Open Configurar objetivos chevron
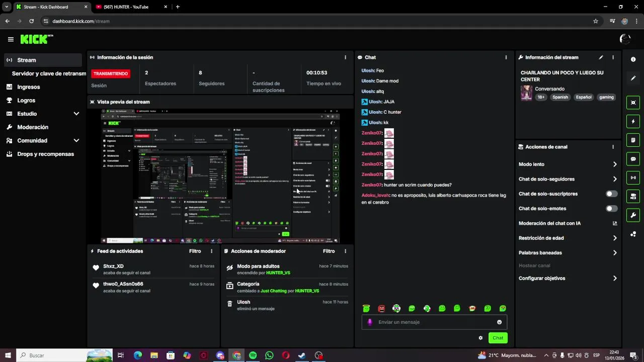This screenshot has width=644, height=362. (615, 278)
